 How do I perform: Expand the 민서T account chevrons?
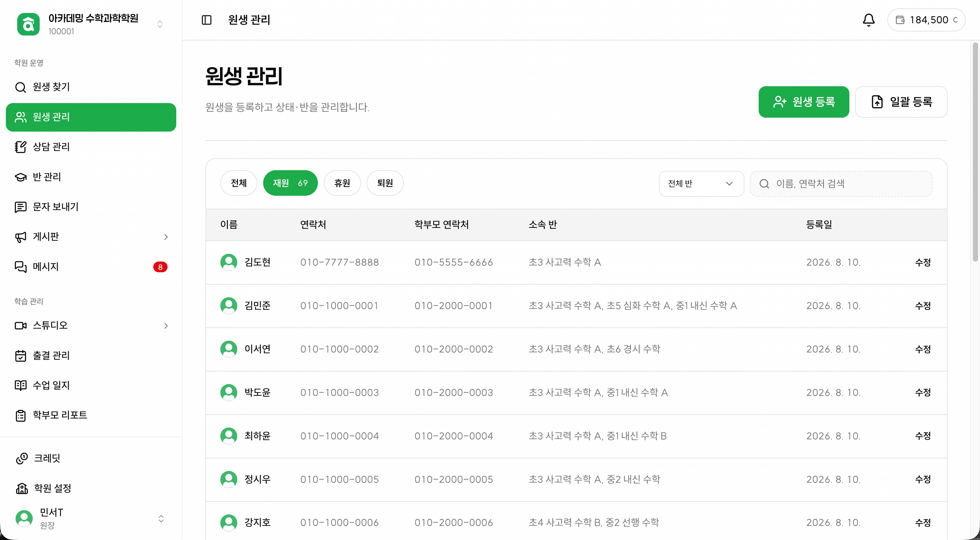click(x=161, y=519)
